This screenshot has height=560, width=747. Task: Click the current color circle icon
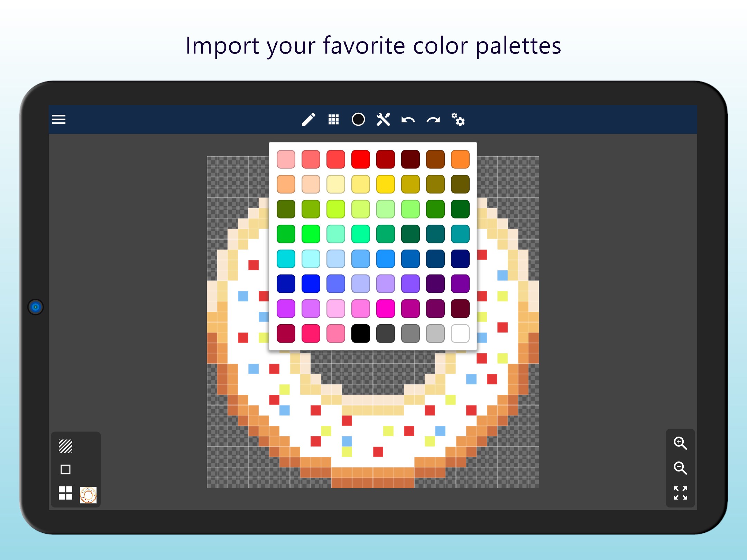358,120
